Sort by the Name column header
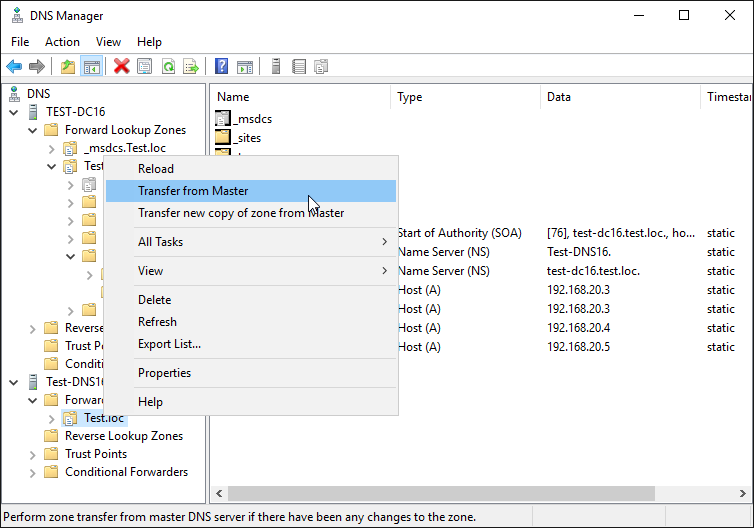Screen dimensions: 754x528 coord(301,97)
